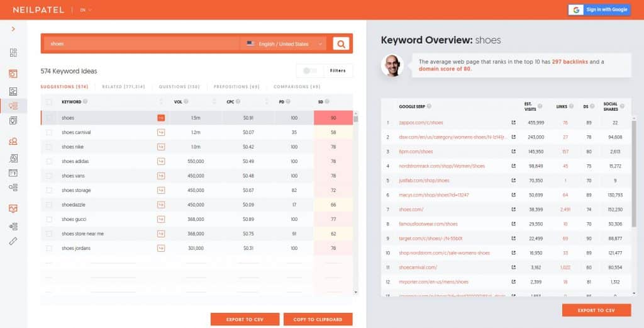Check the box for shoes carnival
The height and width of the screenshot is (328, 644).
[x=49, y=132]
